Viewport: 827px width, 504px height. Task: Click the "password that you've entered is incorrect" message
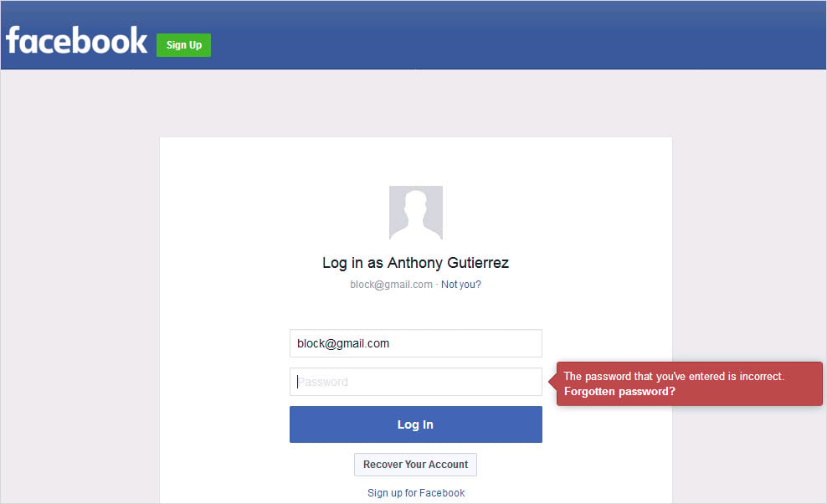pos(674,376)
